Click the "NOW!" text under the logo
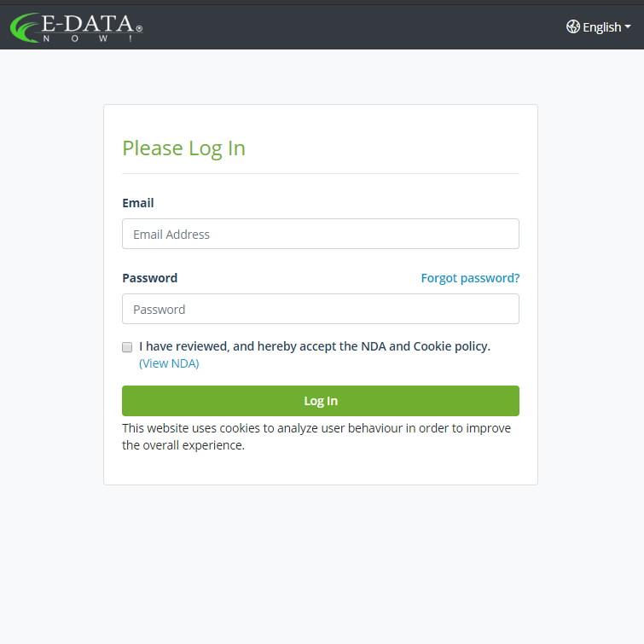The image size is (644, 644). pos(87,39)
